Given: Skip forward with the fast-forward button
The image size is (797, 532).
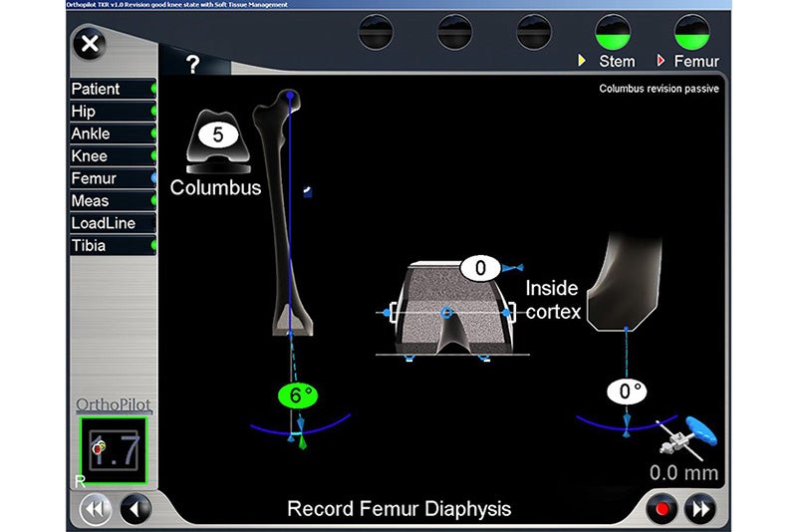Looking at the screenshot, I should (701, 509).
